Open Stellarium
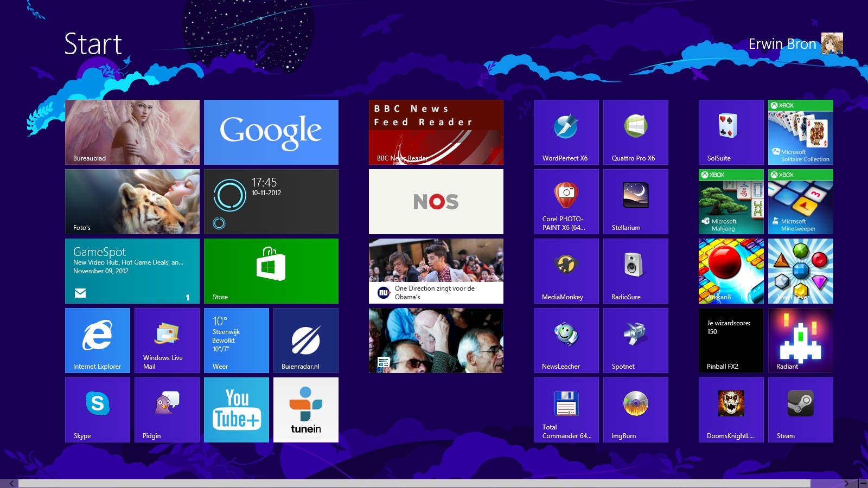This screenshot has width=868, height=488. [636, 202]
